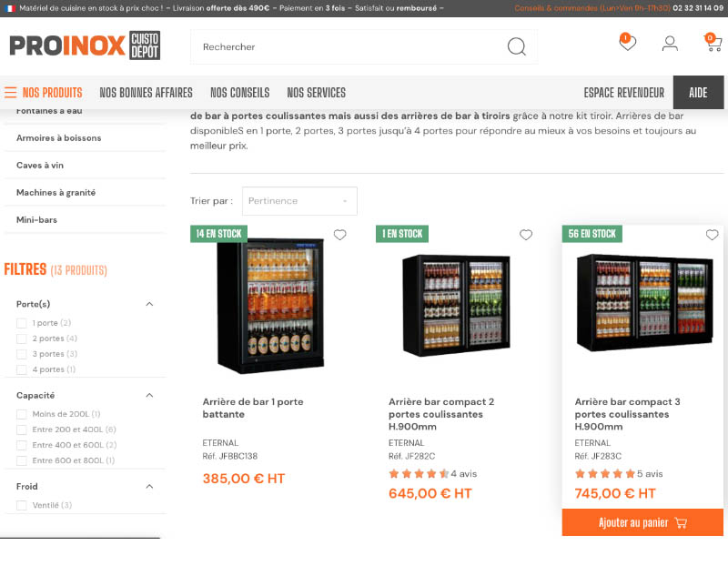Open the Nos Produits hamburger menu icon
Viewport: 728px width, 586px height.
10,93
